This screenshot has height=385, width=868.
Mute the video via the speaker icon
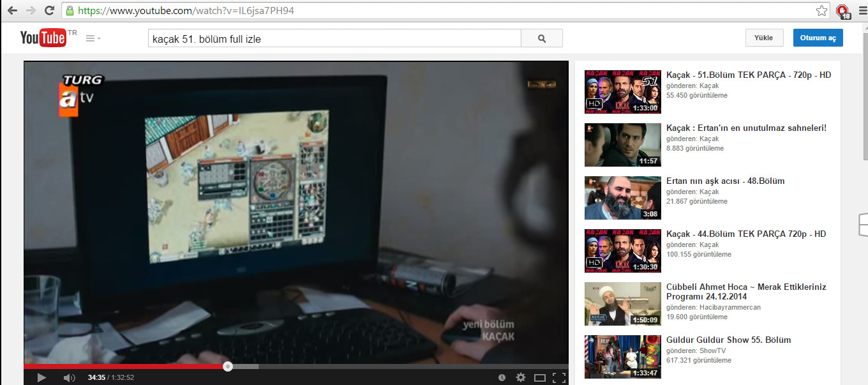69,377
